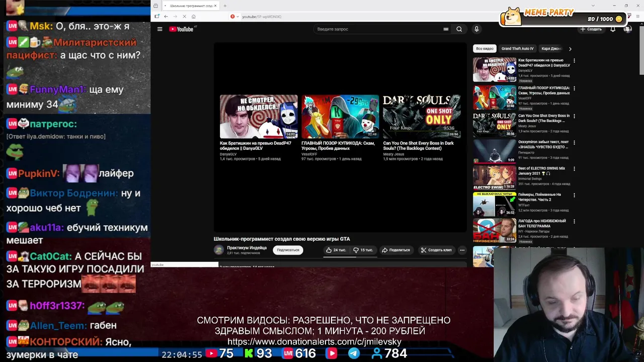
Task: Go to the YouTube home logo
Action: click(181, 29)
